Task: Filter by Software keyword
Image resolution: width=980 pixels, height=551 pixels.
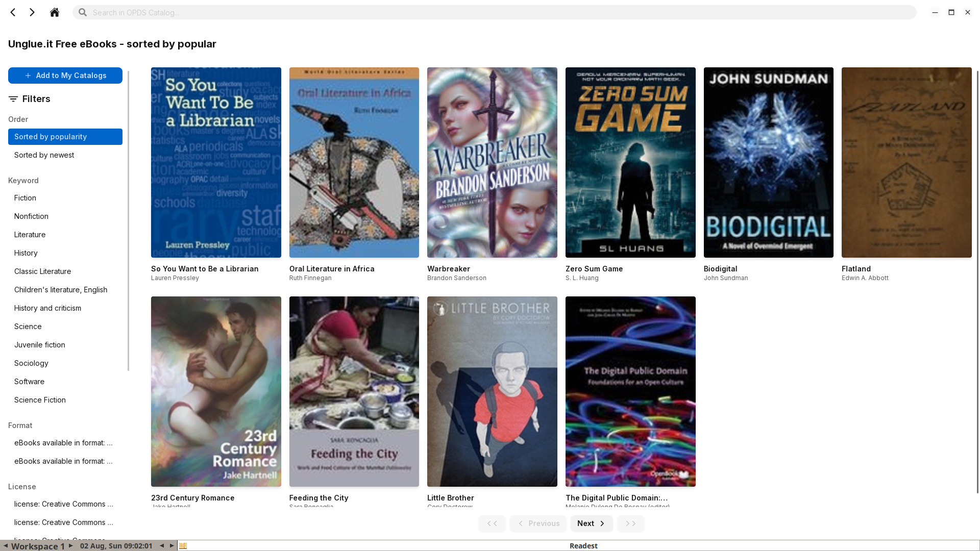Action: [x=65, y=382]
